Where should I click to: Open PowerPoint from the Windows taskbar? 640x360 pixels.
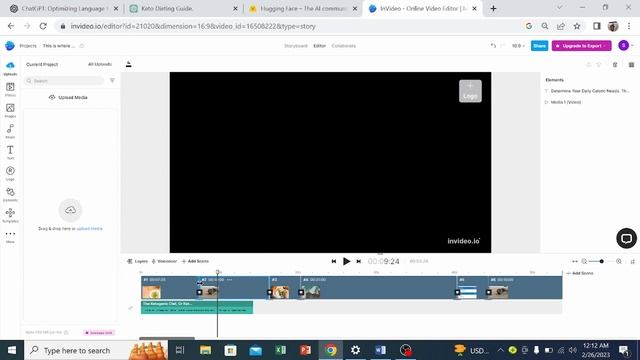point(305,350)
